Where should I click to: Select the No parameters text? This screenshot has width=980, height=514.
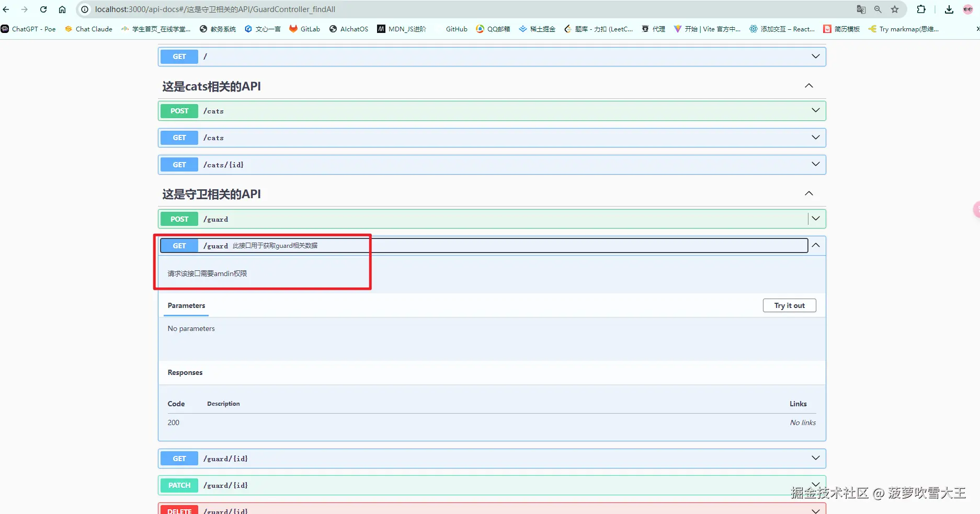(191, 328)
